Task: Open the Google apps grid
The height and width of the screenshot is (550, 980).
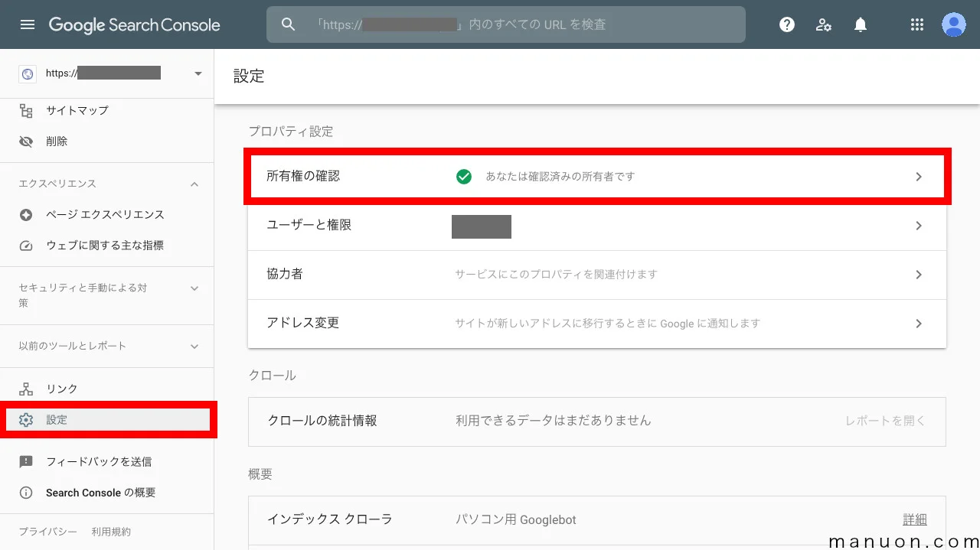Action: click(917, 24)
